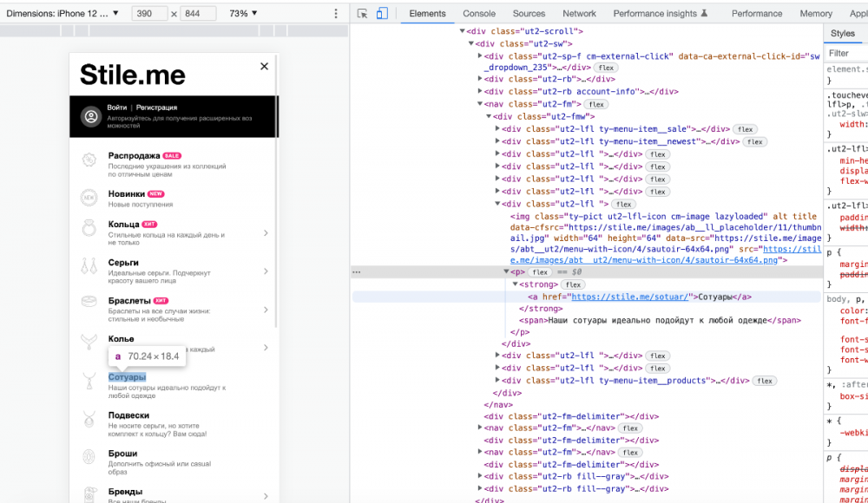Open the 73% zoom dropdown
The image size is (868, 503).
[x=243, y=13]
